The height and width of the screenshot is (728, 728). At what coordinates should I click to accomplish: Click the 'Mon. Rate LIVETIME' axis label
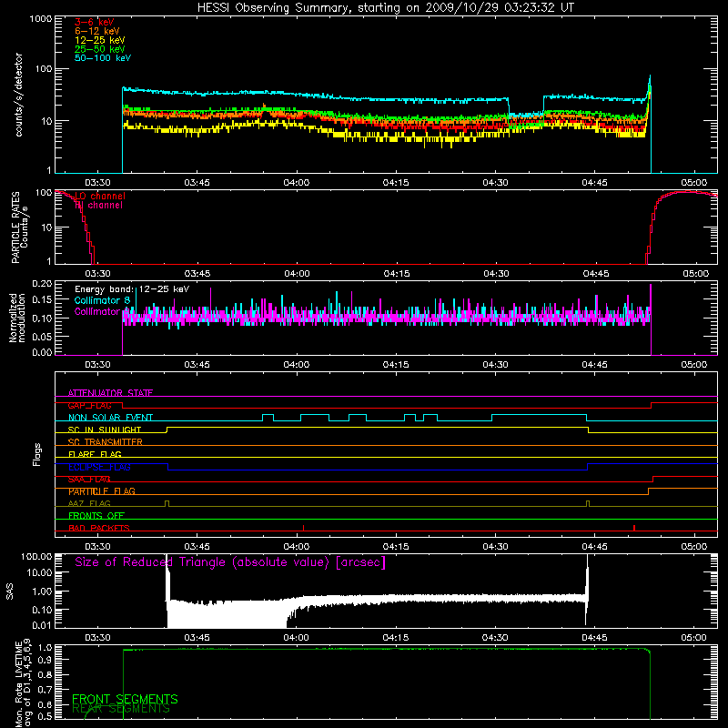coord(18,683)
